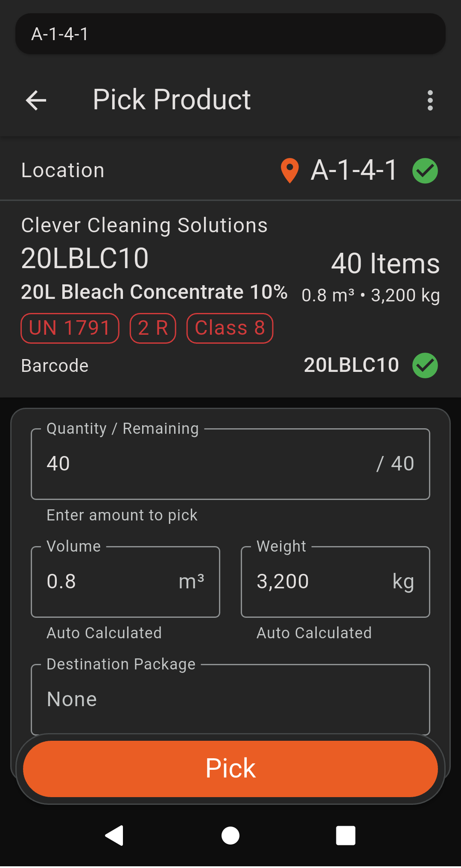461x868 pixels.
Task: Tap the Pick Product screen title
Action: coord(172,100)
